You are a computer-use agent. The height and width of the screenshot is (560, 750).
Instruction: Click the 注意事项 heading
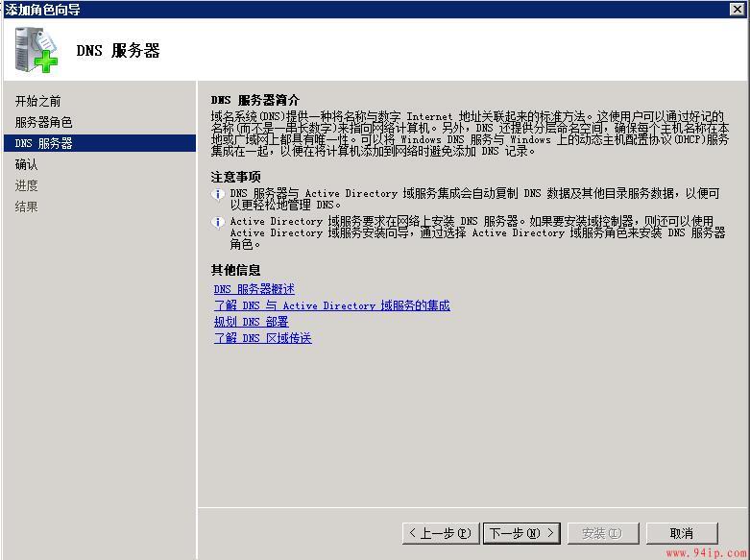236,177
